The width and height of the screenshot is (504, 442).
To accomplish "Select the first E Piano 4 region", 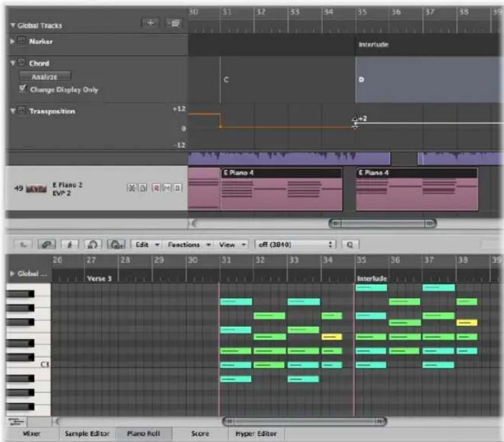I will 281,189.
